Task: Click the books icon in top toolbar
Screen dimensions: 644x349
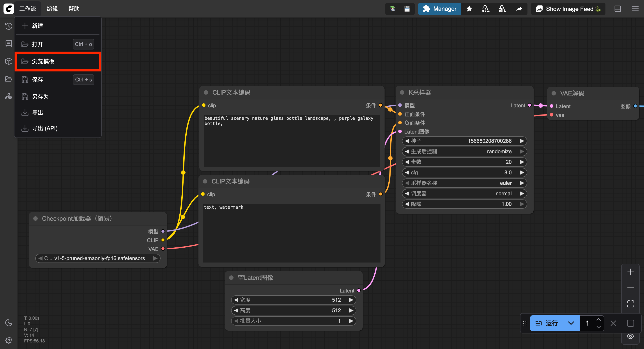Action: 393,9
